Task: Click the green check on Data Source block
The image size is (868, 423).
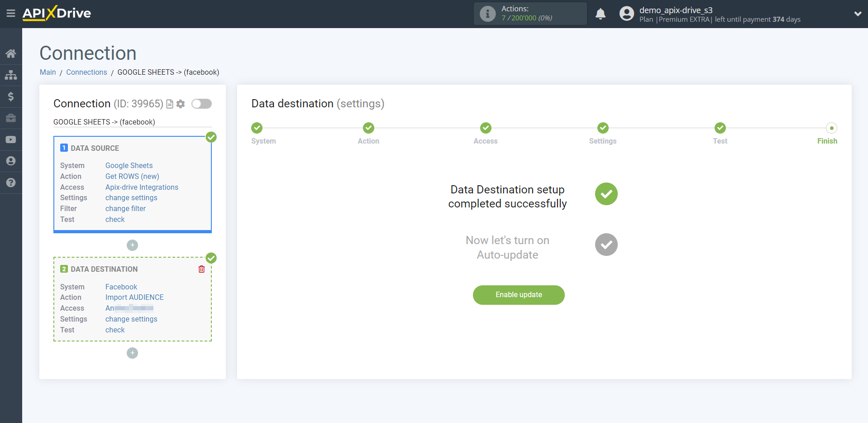Action: coord(211,137)
